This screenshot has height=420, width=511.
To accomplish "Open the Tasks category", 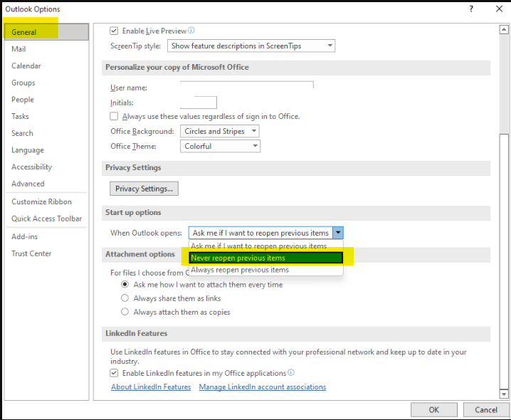I will click(46, 117).
